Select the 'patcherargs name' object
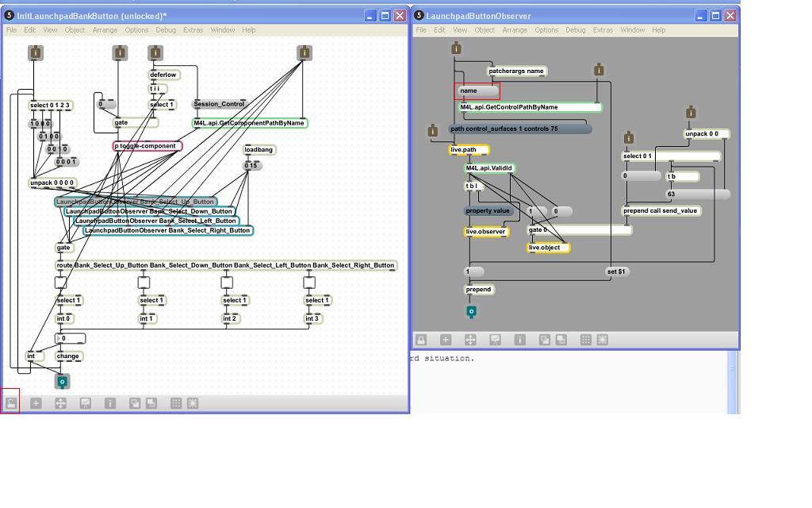This screenshot has width=812, height=508. pyautogui.click(x=517, y=71)
